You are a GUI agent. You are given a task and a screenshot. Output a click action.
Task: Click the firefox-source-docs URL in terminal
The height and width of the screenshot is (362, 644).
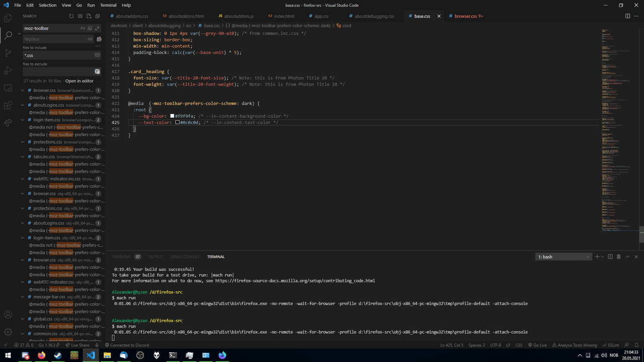pos(295,281)
